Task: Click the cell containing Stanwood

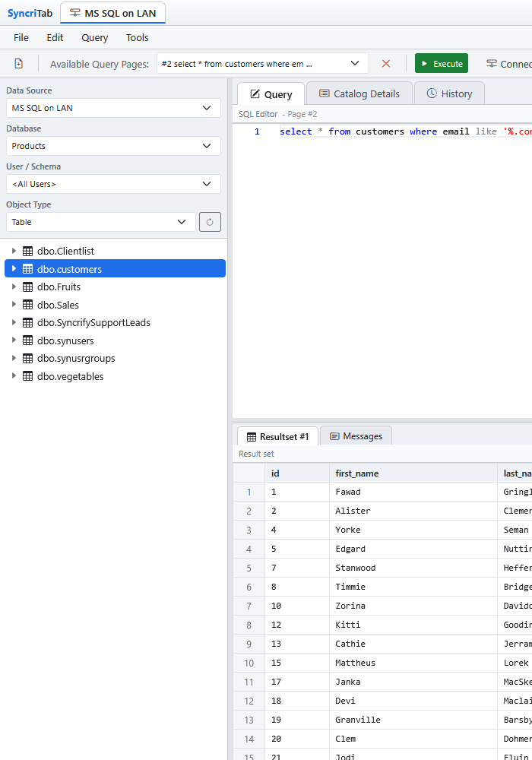Action: pos(413,568)
